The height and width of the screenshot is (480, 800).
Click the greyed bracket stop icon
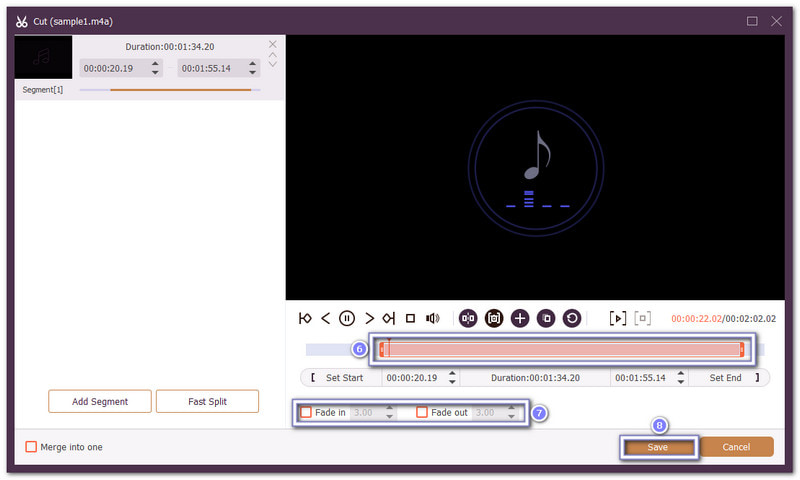coord(642,318)
